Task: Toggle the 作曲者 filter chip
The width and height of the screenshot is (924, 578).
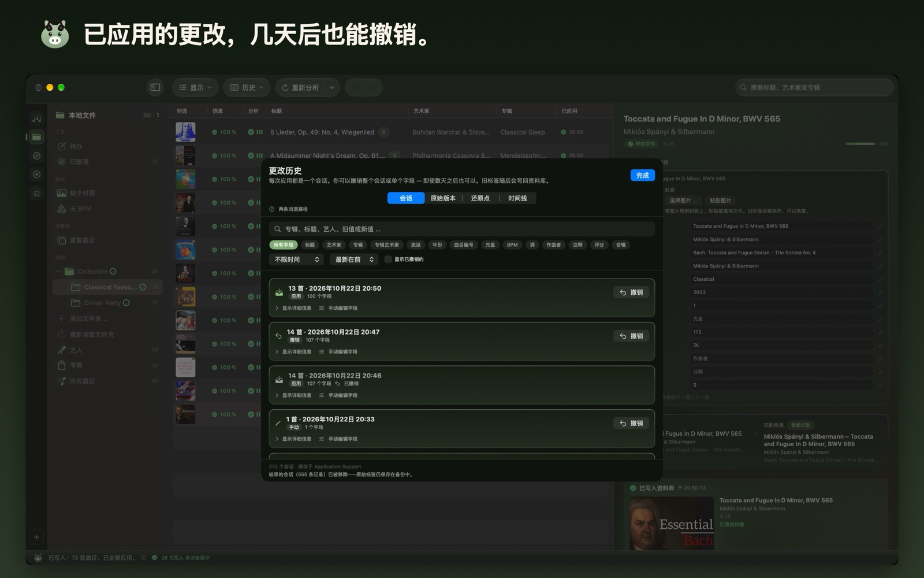Action: (553, 245)
